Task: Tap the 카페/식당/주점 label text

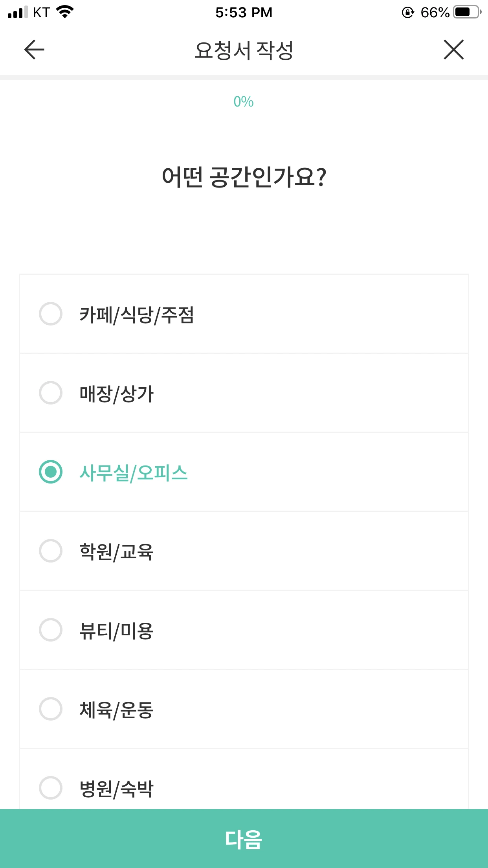Action: coord(137,314)
